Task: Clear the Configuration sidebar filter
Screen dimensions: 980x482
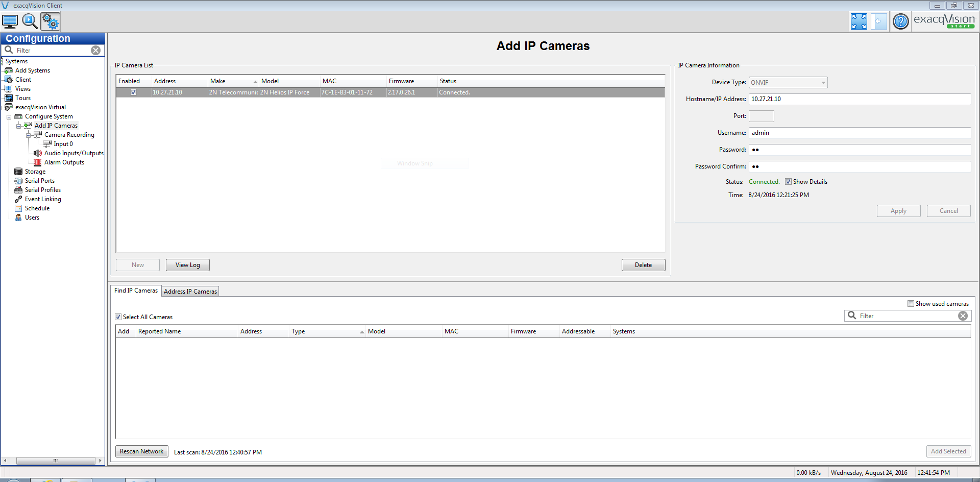Action: pyautogui.click(x=95, y=50)
